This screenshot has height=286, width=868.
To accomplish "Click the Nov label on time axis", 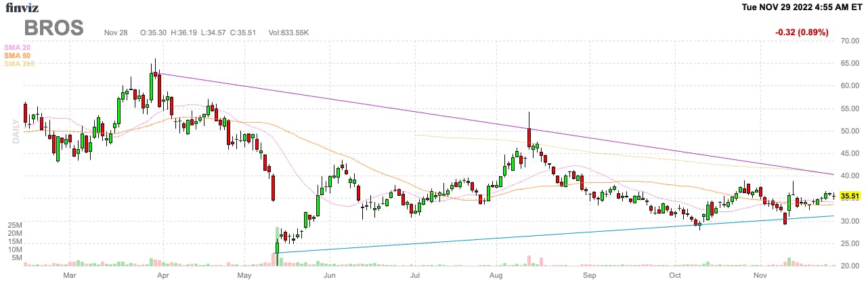I will [x=759, y=276].
